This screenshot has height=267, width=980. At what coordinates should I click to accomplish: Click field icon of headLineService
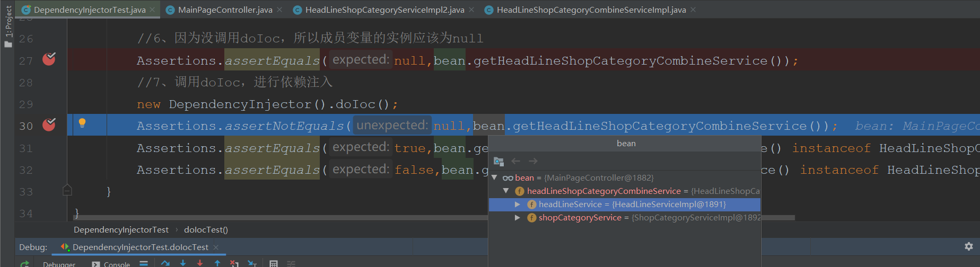click(532, 204)
